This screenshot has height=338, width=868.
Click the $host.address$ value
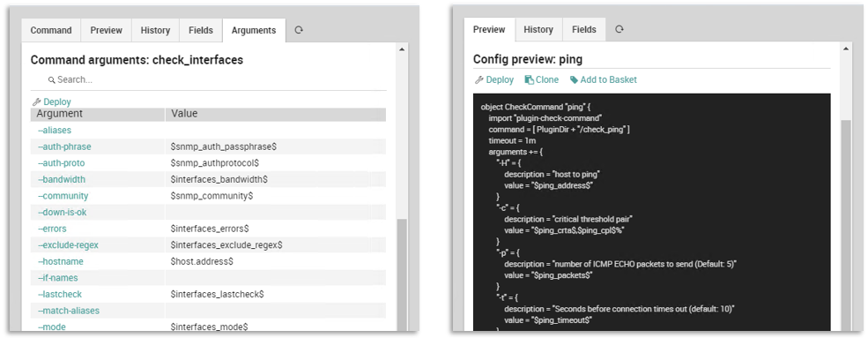(x=202, y=261)
